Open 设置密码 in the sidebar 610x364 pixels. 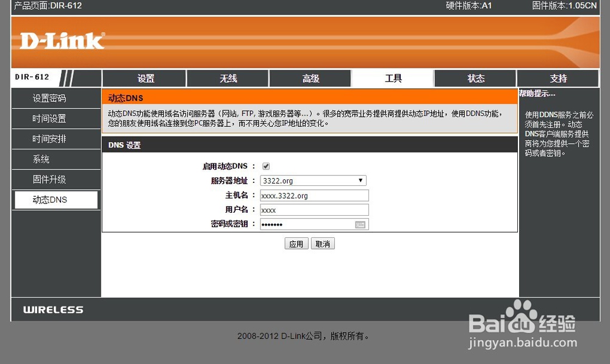pos(56,98)
